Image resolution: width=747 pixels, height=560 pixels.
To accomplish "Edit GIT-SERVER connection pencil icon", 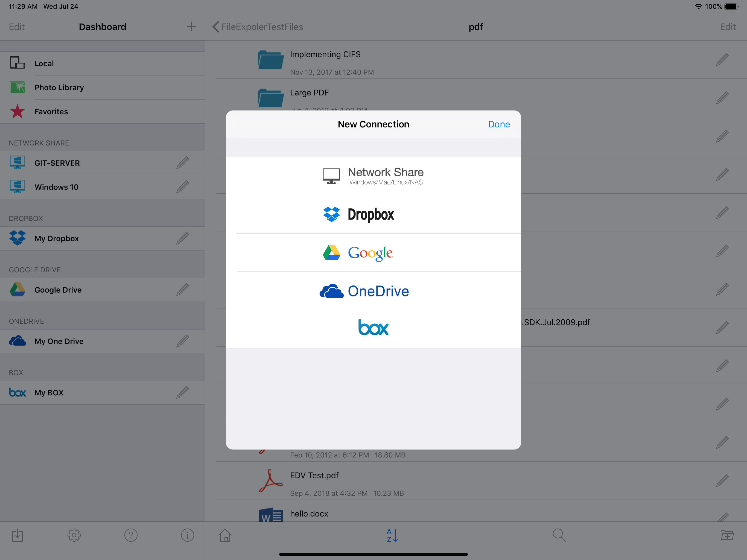I will [x=182, y=163].
